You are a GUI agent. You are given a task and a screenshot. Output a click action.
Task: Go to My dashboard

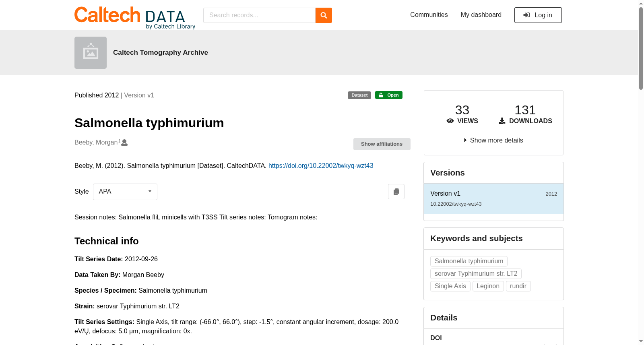click(x=481, y=15)
